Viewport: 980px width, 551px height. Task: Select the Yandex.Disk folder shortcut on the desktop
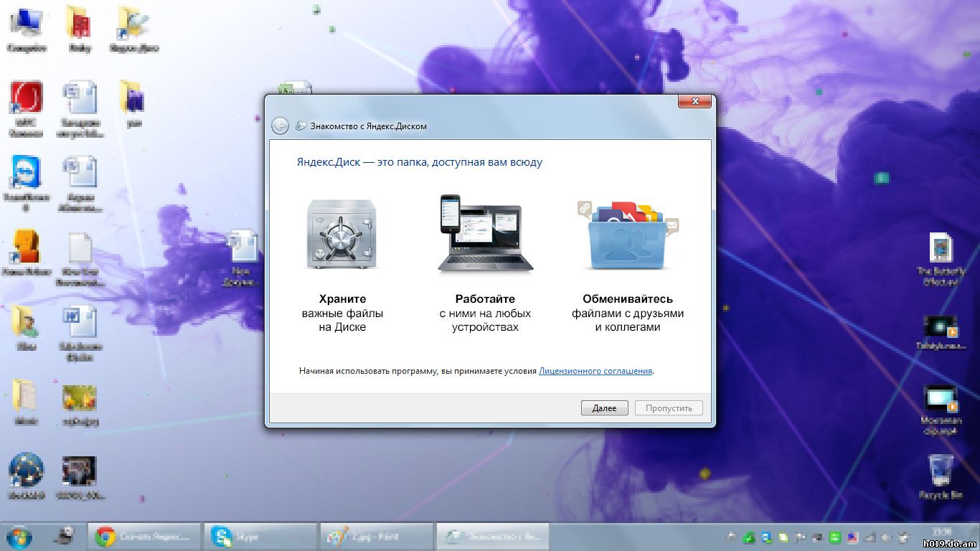click(x=134, y=31)
